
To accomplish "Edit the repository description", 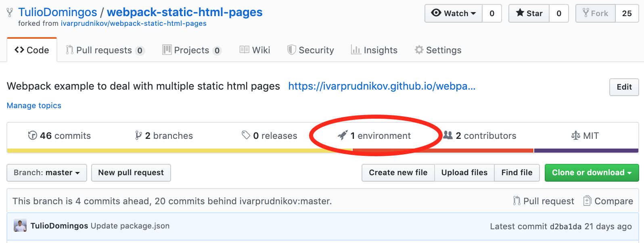I will 624,87.
